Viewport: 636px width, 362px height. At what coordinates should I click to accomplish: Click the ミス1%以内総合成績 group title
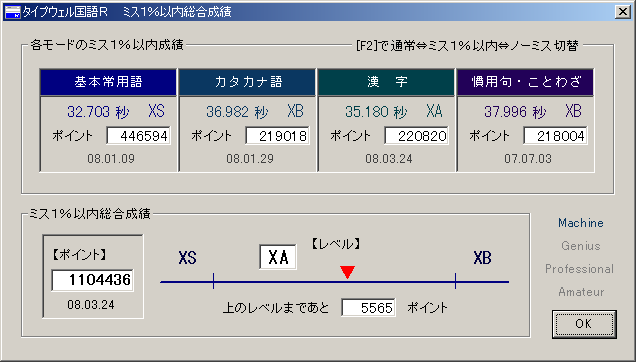(x=90, y=213)
